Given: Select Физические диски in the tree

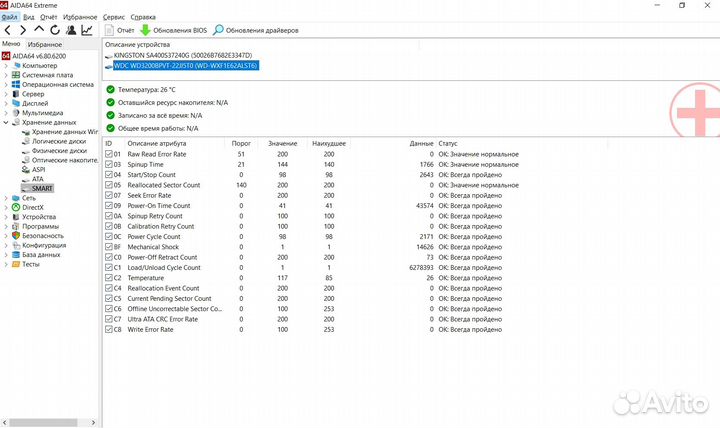Looking at the screenshot, I should (x=59, y=151).
